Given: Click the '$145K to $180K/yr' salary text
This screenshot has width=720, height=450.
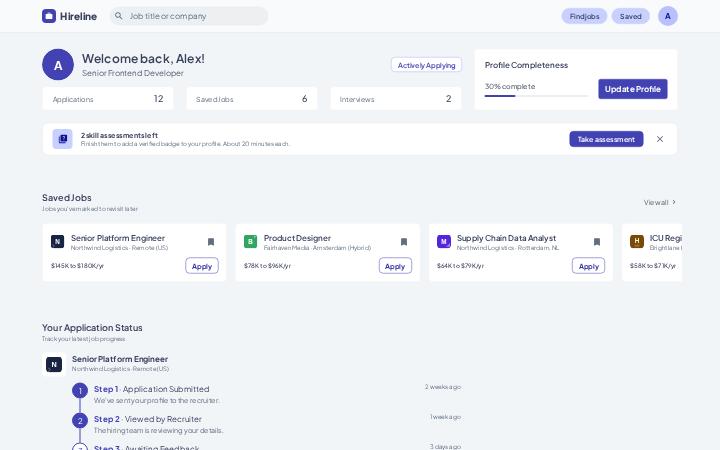Looking at the screenshot, I should 77,266.
